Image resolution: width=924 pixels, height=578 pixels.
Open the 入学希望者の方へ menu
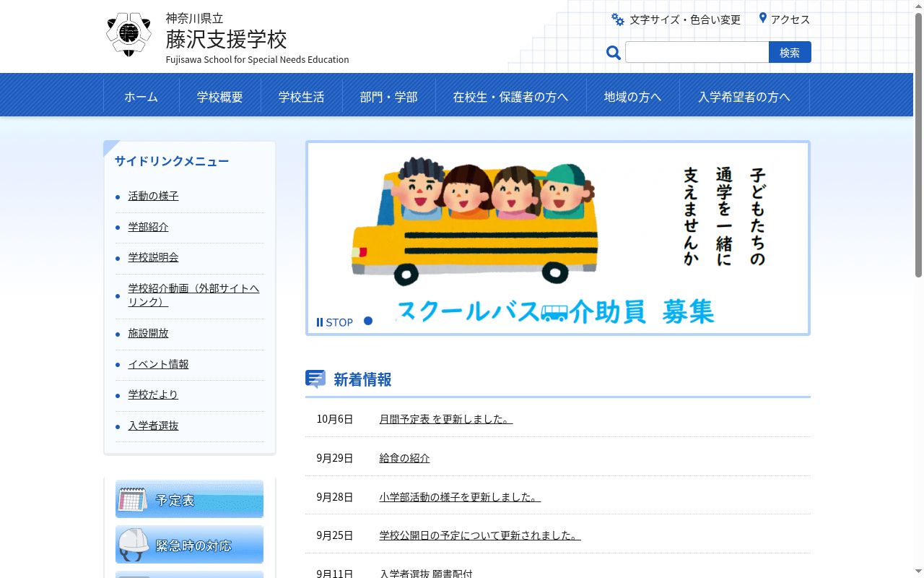click(744, 97)
